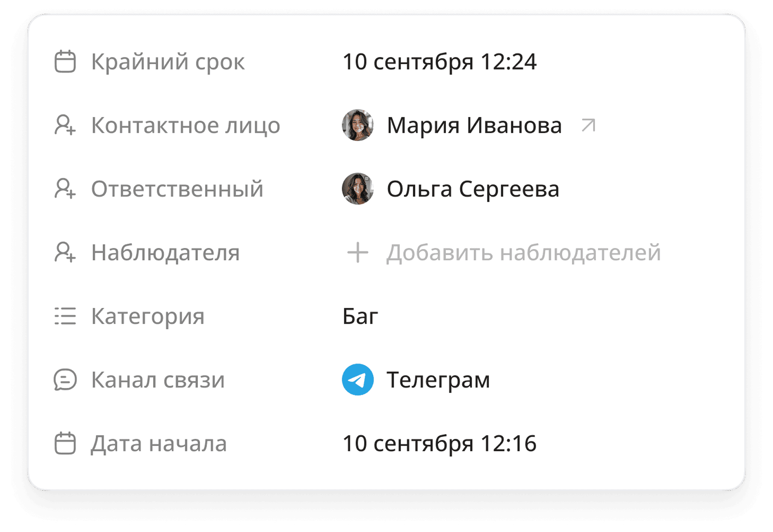Open the deadline value 10 сентября 12:24
The width and height of the screenshot is (773, 532).
440,62
